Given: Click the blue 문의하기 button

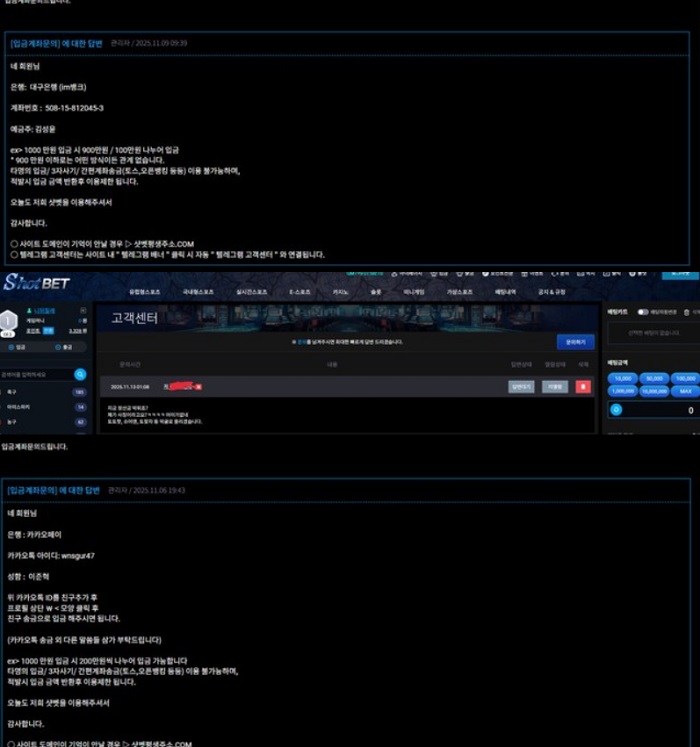Looking at the screenshot, I should coord(575,342).
